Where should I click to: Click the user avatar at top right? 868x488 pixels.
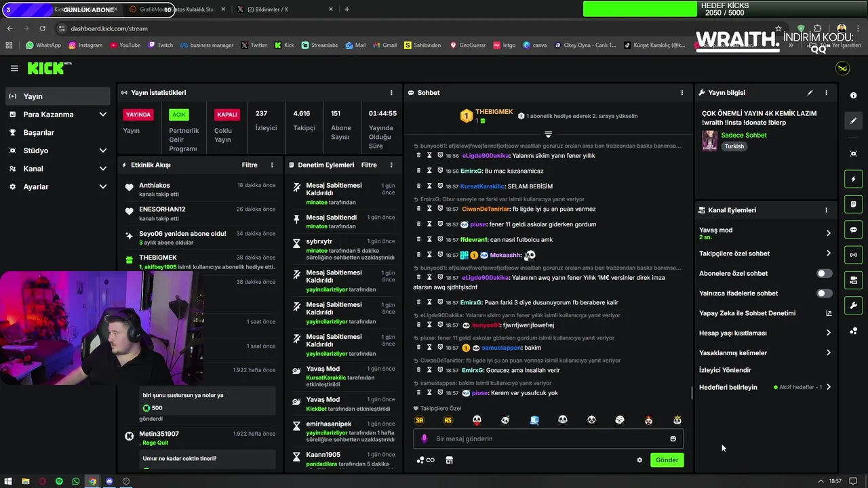[x=842, y=68]
